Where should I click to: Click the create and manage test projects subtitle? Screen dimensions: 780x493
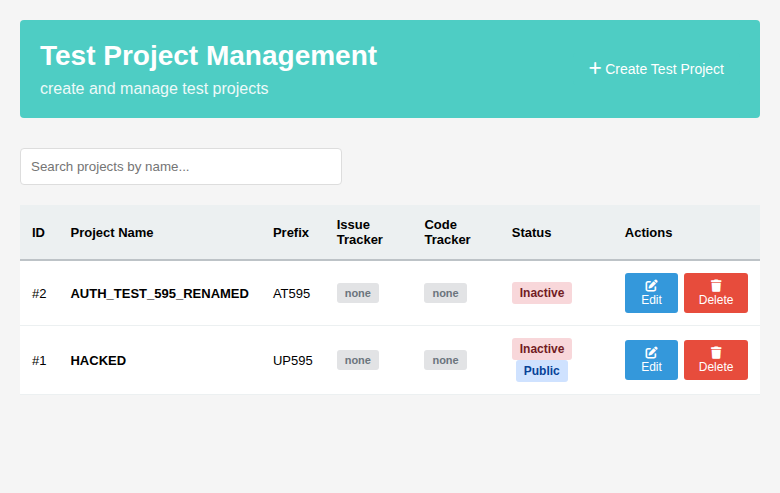[154, 89]
